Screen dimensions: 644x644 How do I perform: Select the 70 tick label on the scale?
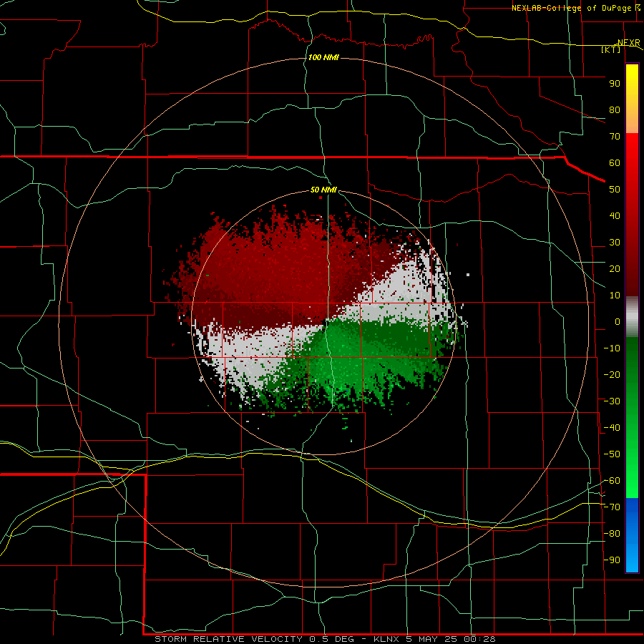point(615,137)
